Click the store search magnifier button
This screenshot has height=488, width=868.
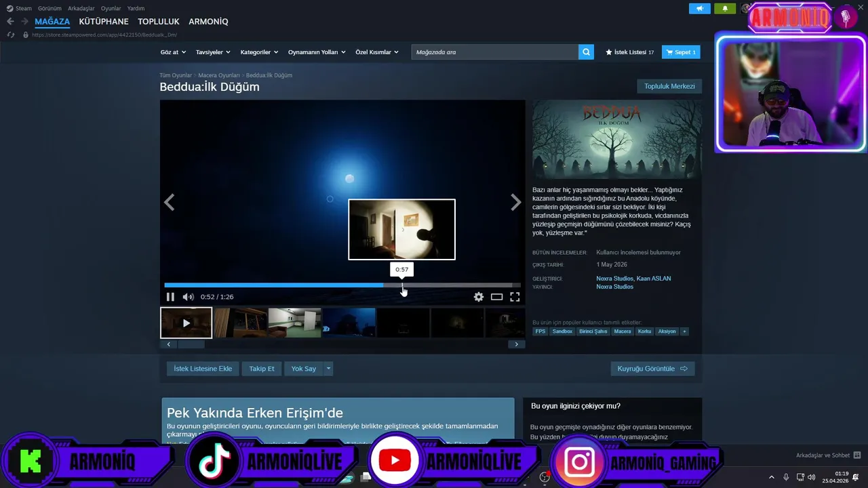(x=586, y=52)
